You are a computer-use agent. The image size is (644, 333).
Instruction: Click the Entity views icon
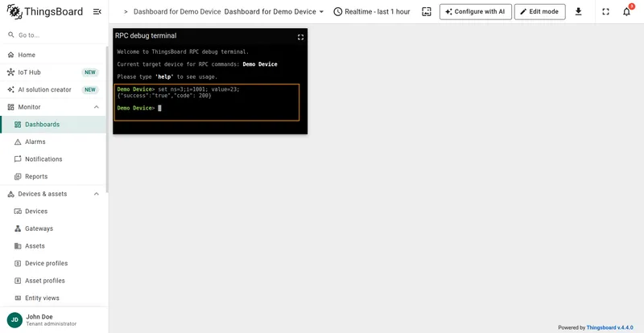[x=18, y=298]
